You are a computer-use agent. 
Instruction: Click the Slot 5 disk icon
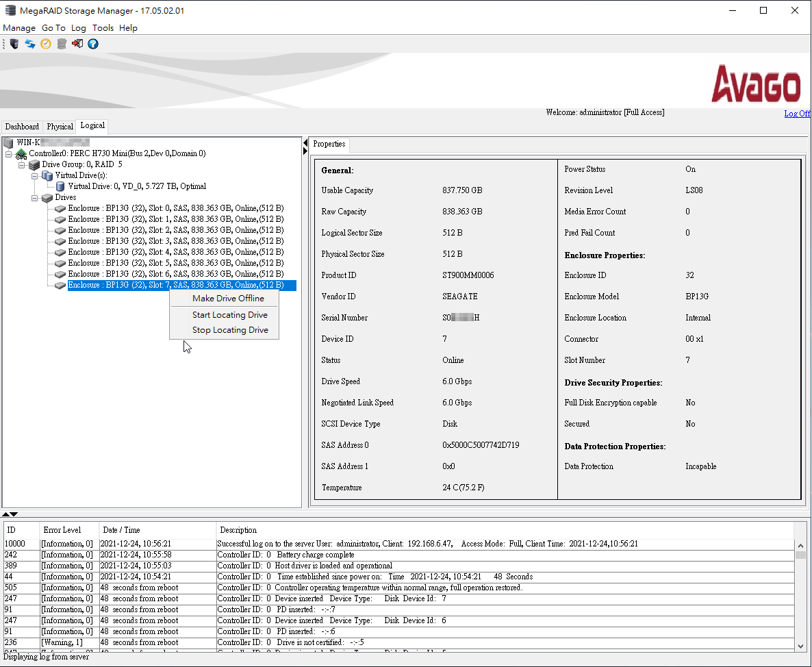(x=60, y=264)
